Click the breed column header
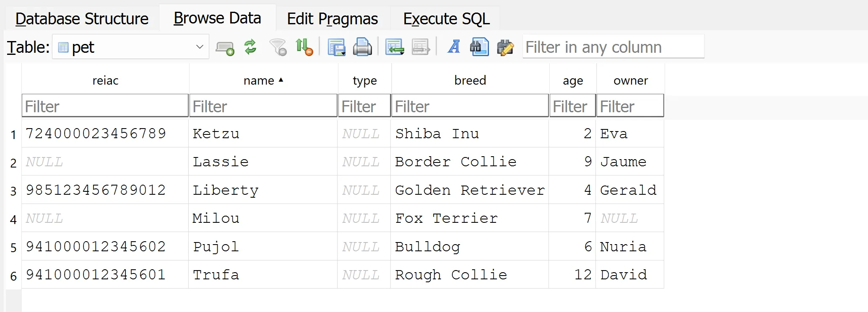 pos(470,80)
